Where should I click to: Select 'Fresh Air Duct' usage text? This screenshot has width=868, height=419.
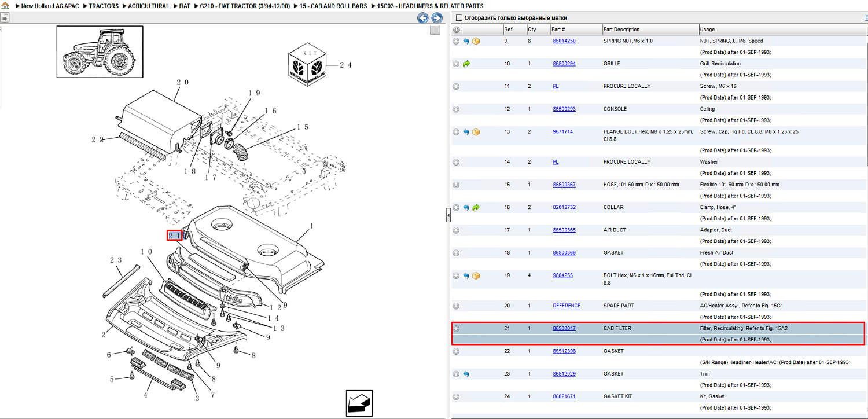716,253
